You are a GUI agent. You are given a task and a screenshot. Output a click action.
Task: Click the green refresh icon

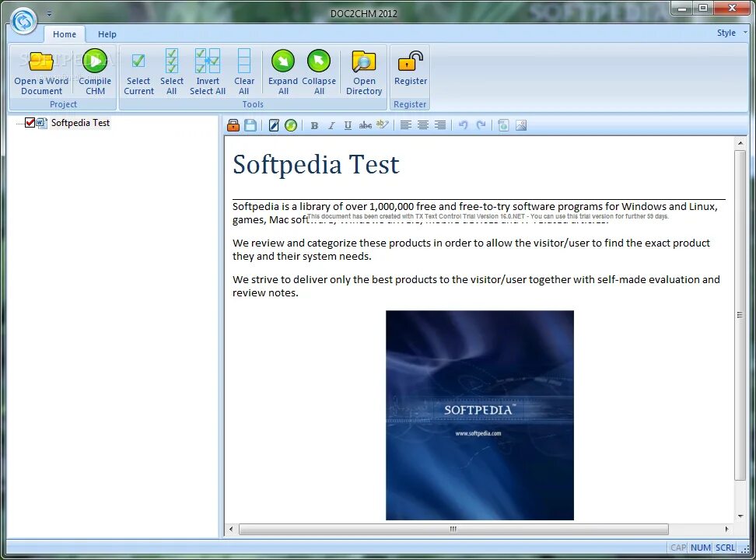click(x=291, y=125)
